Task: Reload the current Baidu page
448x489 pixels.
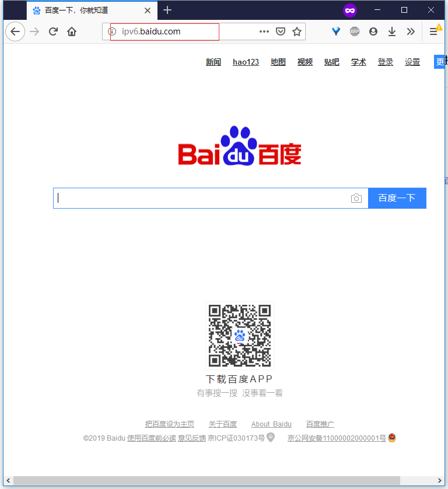Action: point(53,31)
